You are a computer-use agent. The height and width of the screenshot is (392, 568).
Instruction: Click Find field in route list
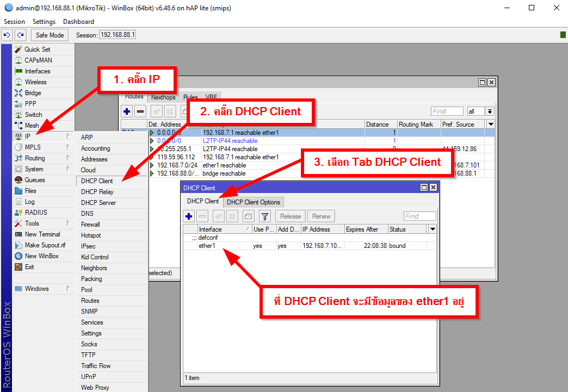(x=447, y=111)
